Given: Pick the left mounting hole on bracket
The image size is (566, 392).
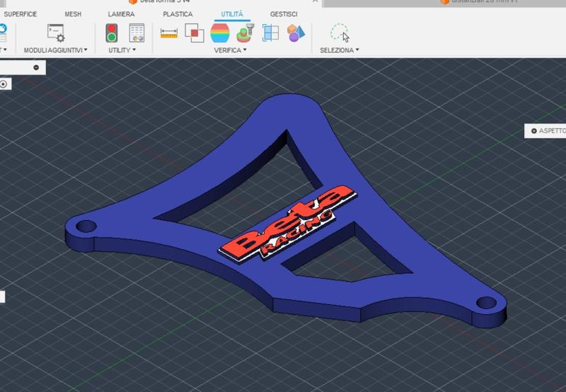Looking at the screenshot, I should [x=86, y=226].
